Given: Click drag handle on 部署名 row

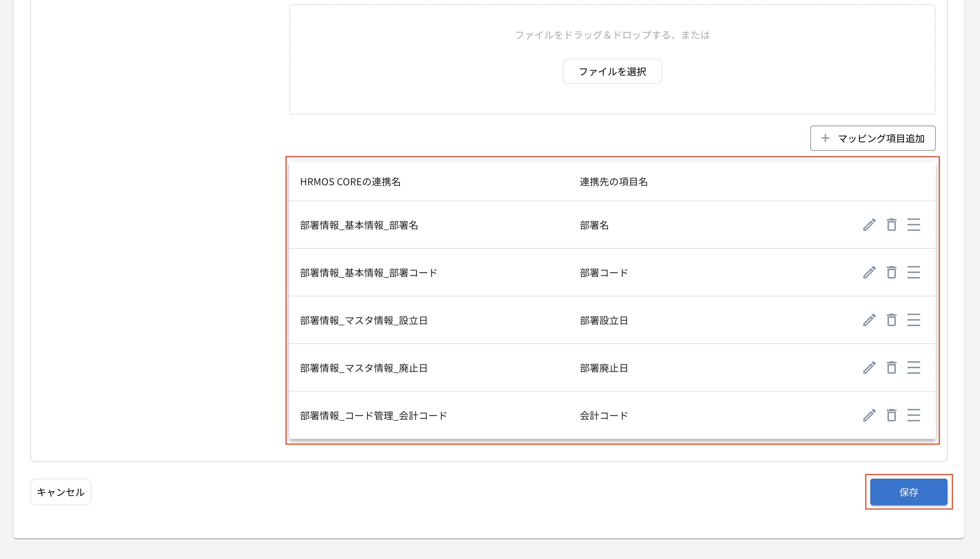Looking at the screenshot, I should (913, 225).
